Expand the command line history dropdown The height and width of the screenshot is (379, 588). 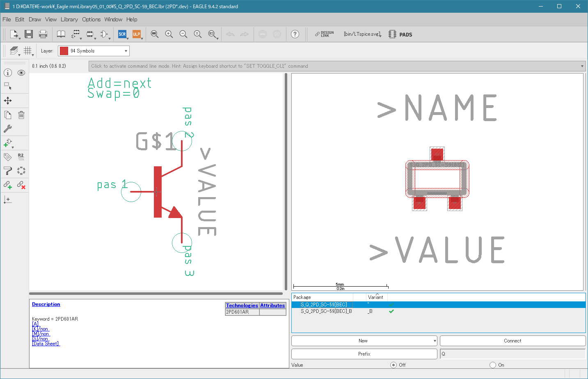(x=582, y=66)
